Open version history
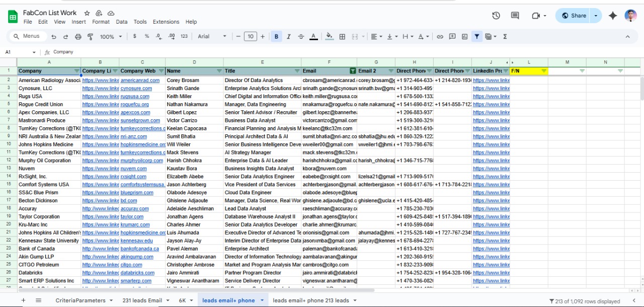 point(496,16)
